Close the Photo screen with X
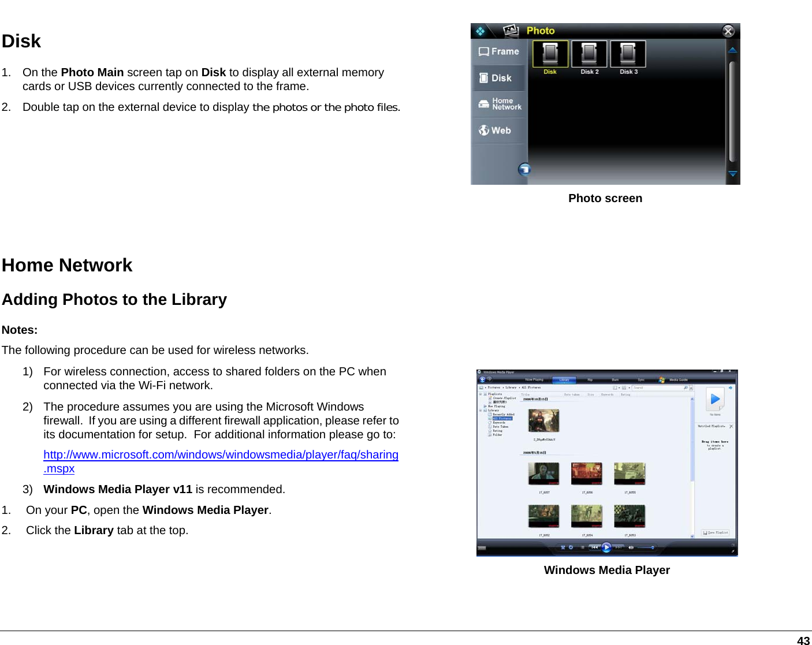 click(x=729, y=31)
